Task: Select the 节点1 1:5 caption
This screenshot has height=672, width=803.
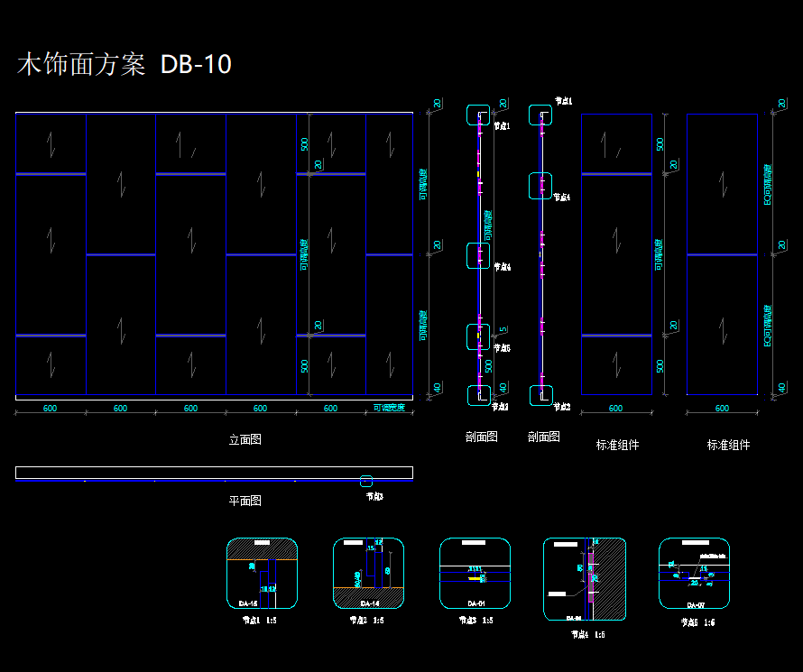Action: click(260, 621)
